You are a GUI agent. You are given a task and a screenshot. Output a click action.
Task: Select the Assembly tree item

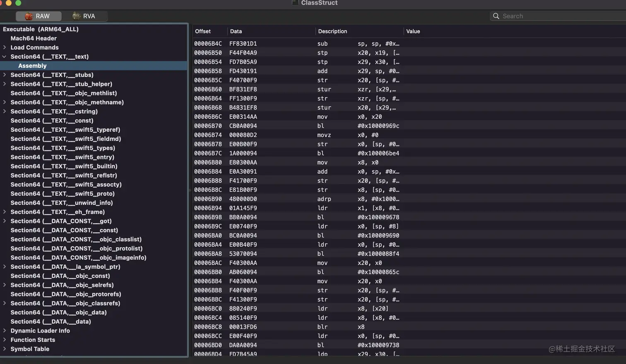[x=94, y=66]
